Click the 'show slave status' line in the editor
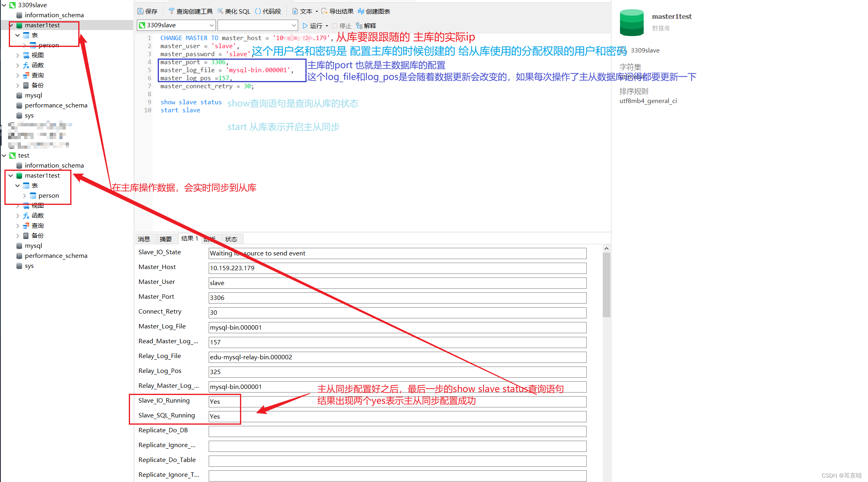Screen dimensions: 868x482 pos(191,102)
